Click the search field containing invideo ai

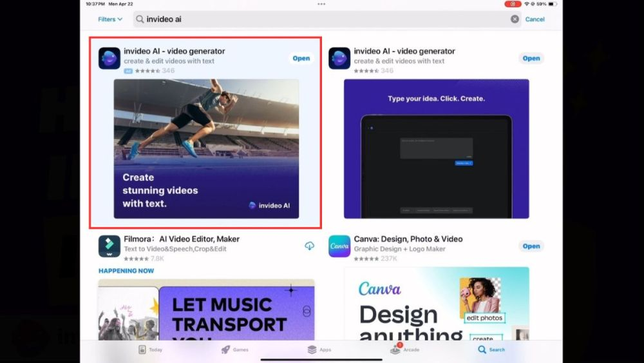[x=322, y=19]
